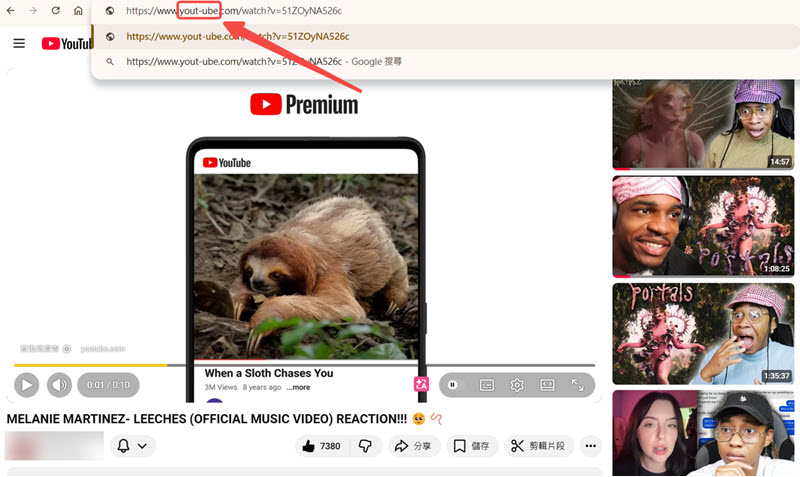Screen dimensions: 800x477
Task: Click the pink translate extension icon
Action: click(421, 384)
